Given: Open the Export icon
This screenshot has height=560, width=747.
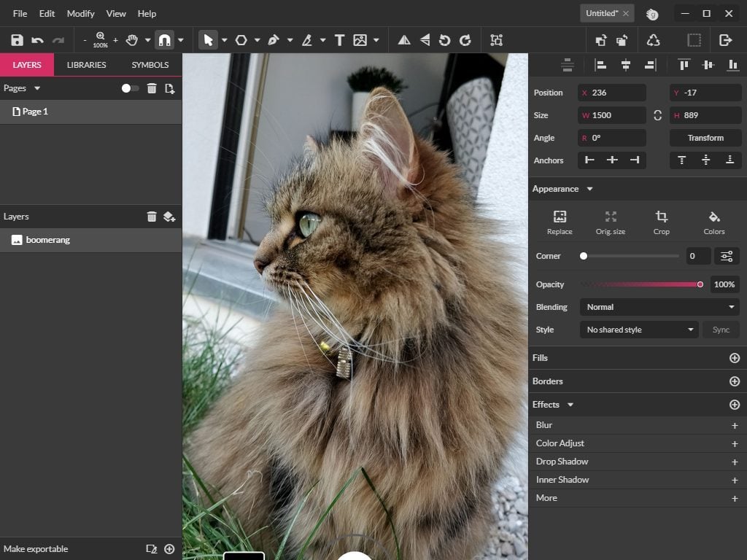Looking at the screenshot, I should point(725,40).
